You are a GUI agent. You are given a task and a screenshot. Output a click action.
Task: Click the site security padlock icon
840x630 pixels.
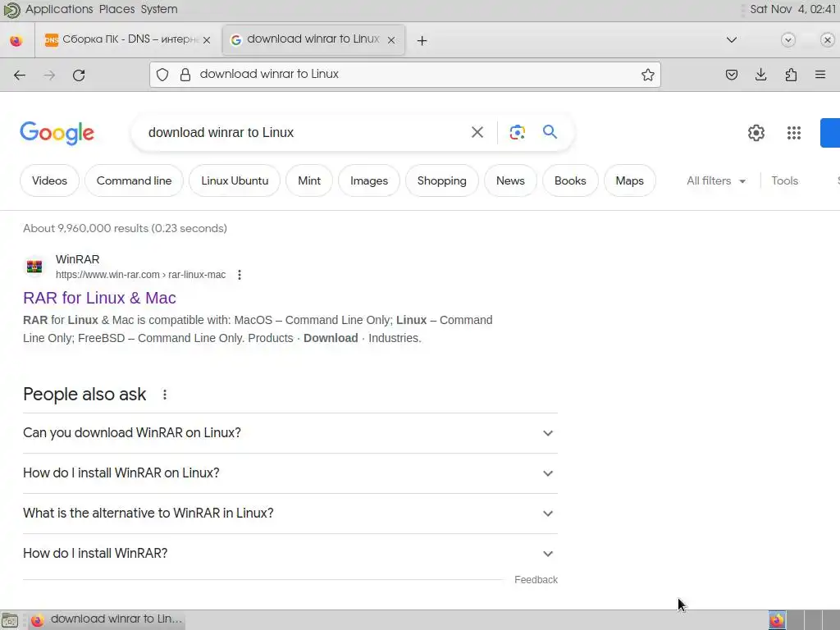pos(185,75)
